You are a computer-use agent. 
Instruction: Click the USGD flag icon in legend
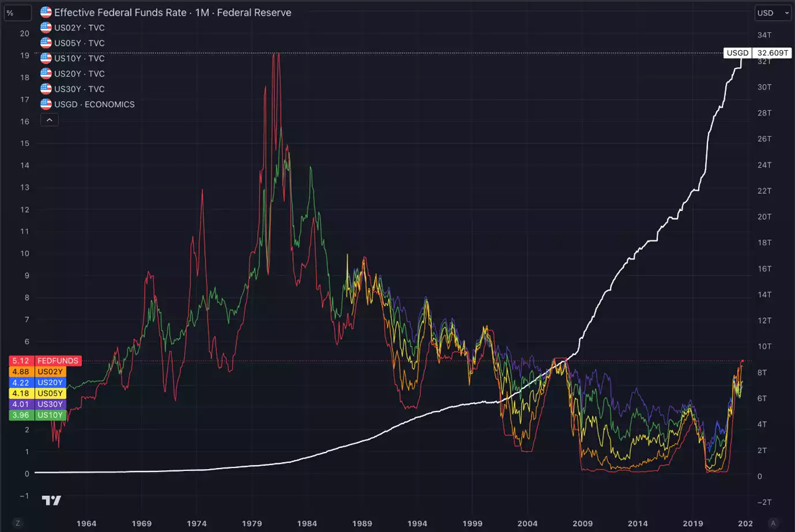tap(46, 104)
